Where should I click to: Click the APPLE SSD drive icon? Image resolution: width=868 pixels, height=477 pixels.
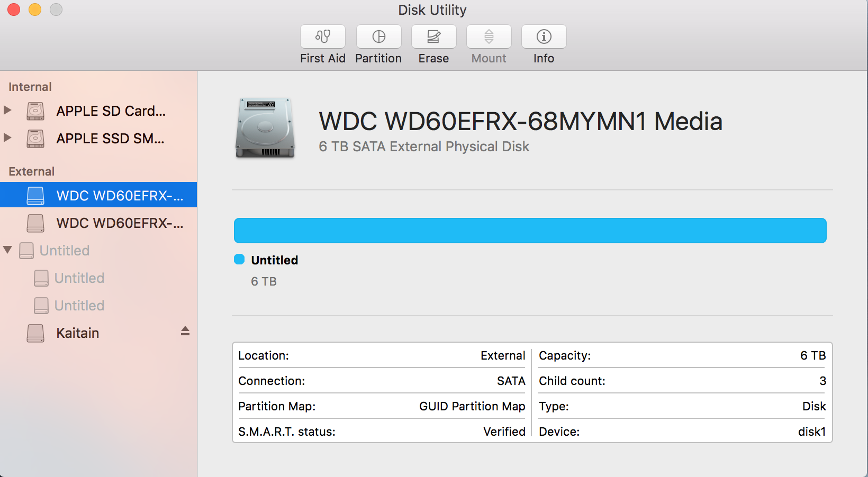[35, 139]
